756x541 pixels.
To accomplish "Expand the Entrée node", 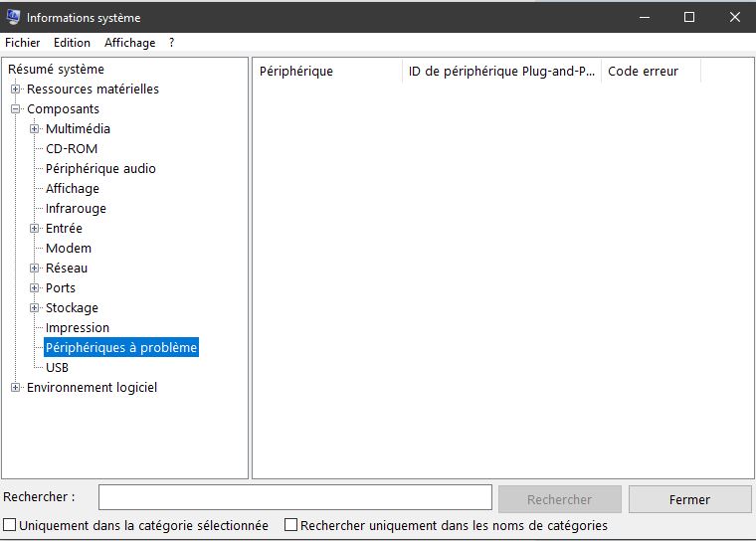I will click(34, 229).
